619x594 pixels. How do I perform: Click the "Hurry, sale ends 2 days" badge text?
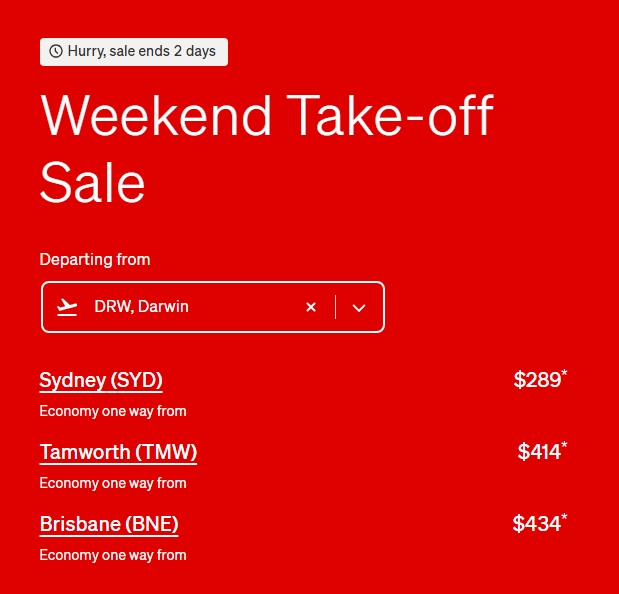(141, 51)
